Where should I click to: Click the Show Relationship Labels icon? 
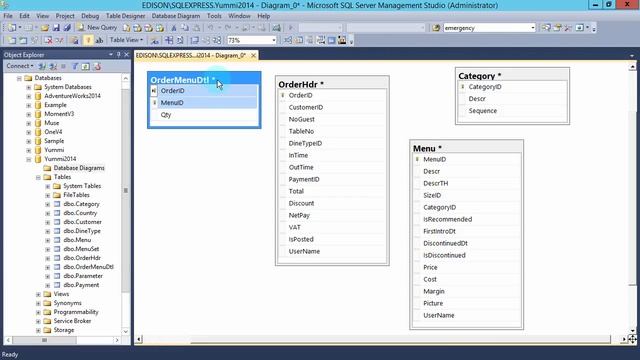(x=154, y=40)
